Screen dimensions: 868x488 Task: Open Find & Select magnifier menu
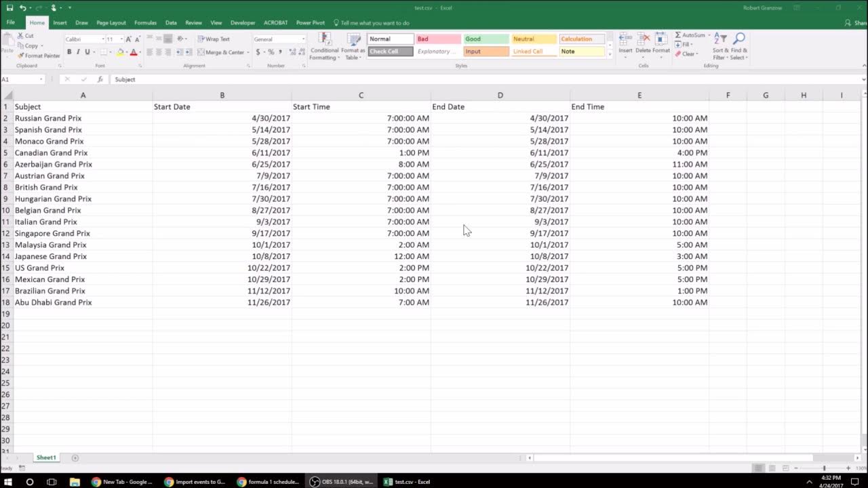pyautogui.click(x=738, y=46)
